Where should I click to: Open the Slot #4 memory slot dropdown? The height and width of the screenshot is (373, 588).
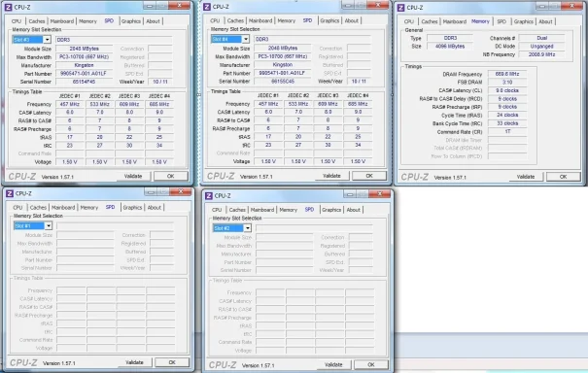tap(246, 39)
